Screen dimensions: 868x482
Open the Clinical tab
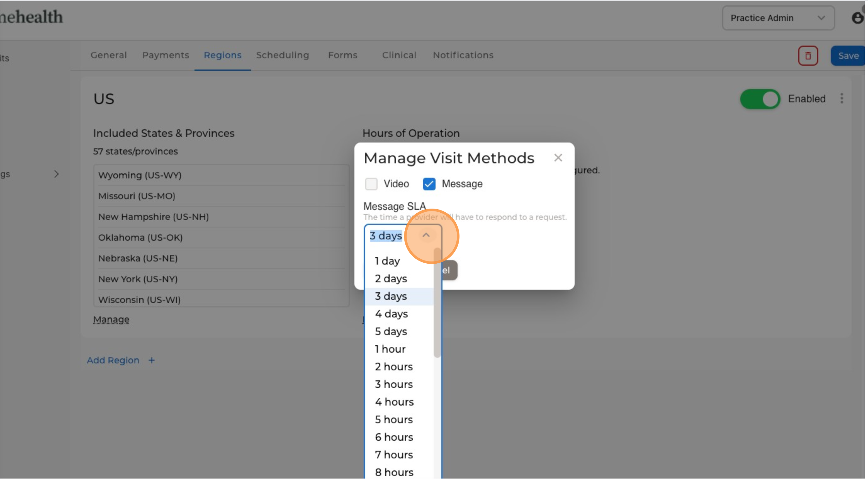(x=400, y=55)
